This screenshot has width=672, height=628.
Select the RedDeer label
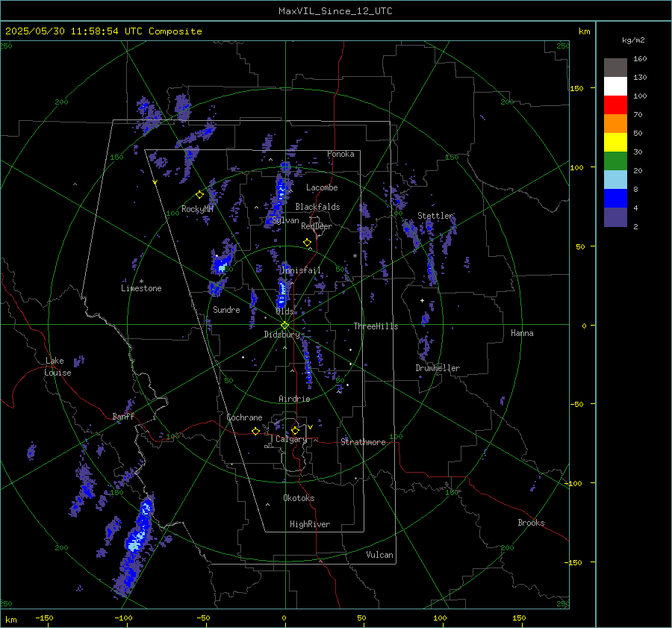pyautogui.click(x=317, y=226)
